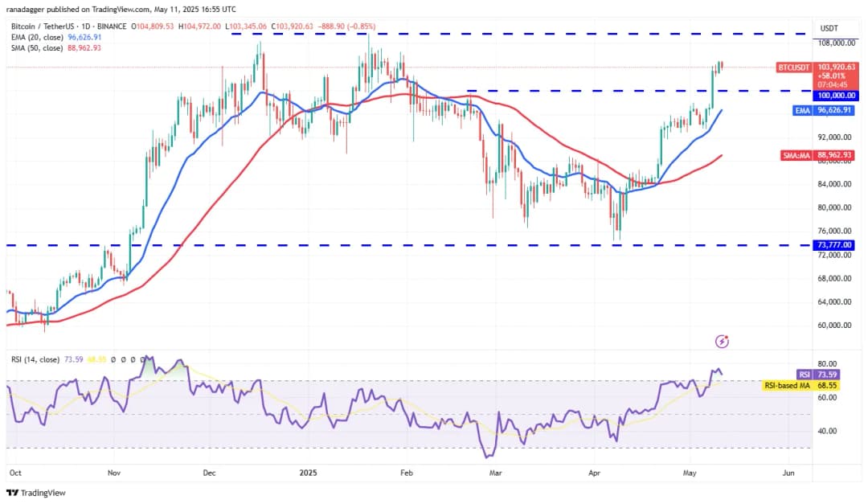This screenshot has width=868, height=504.
Task: Click the purple lightning bolt event icon
Action: point(722,342)
